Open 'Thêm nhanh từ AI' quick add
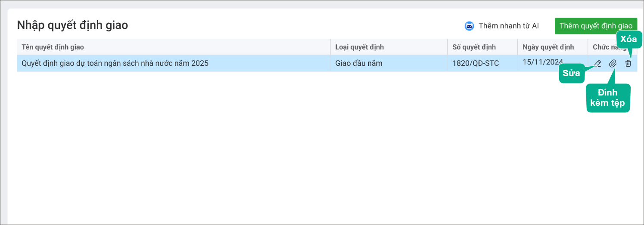 pos(508,26)
